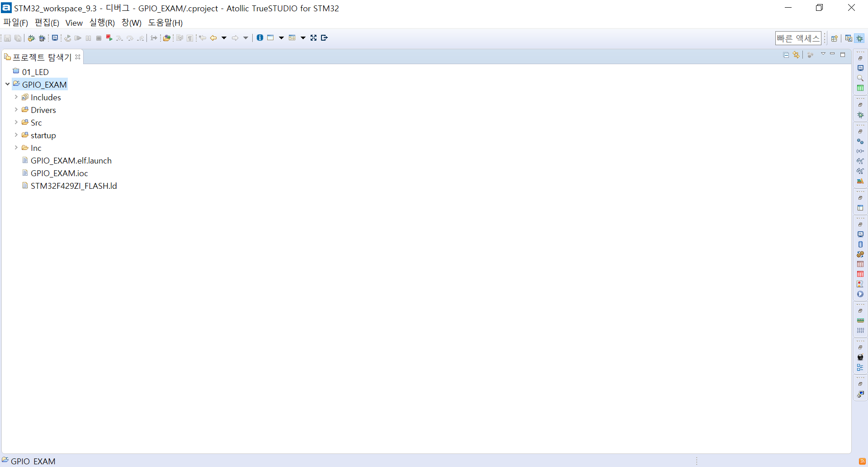Viewport: 868px width, 467px height.
Task: Minimize the Project Explorer panel
Action: coord(832,54)
